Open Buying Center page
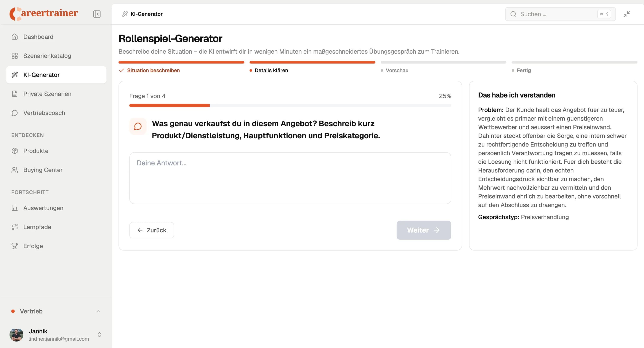 pyautogui.click(x=56, y=170)
